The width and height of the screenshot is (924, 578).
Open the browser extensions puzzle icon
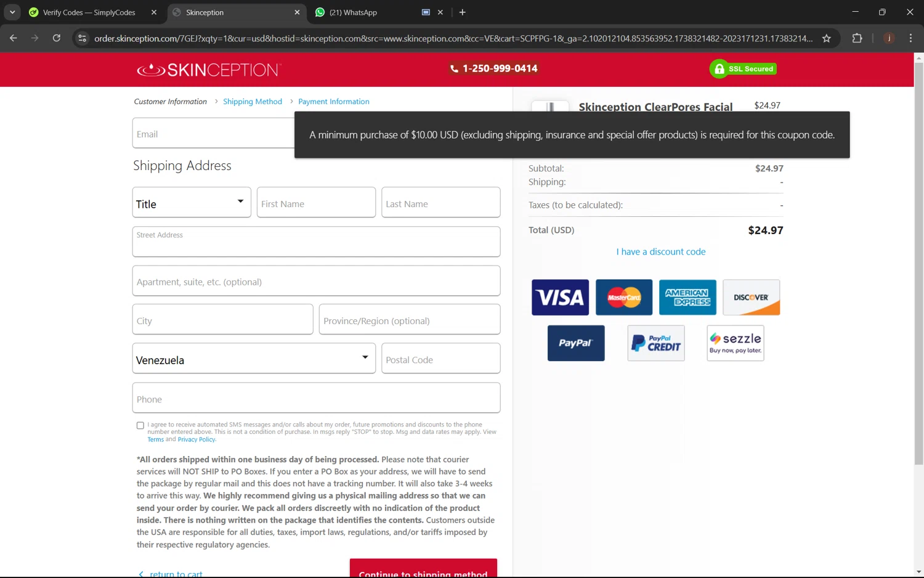click(x=857, y=38)
